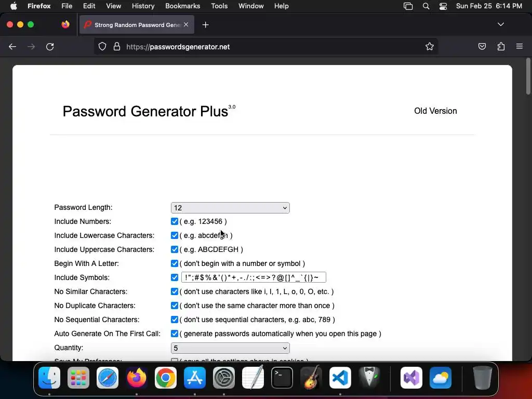Open the purple Visual Studio icon in Dock
Image resolution: width=532 pixels, height=399 pixels.
point(411,378)
